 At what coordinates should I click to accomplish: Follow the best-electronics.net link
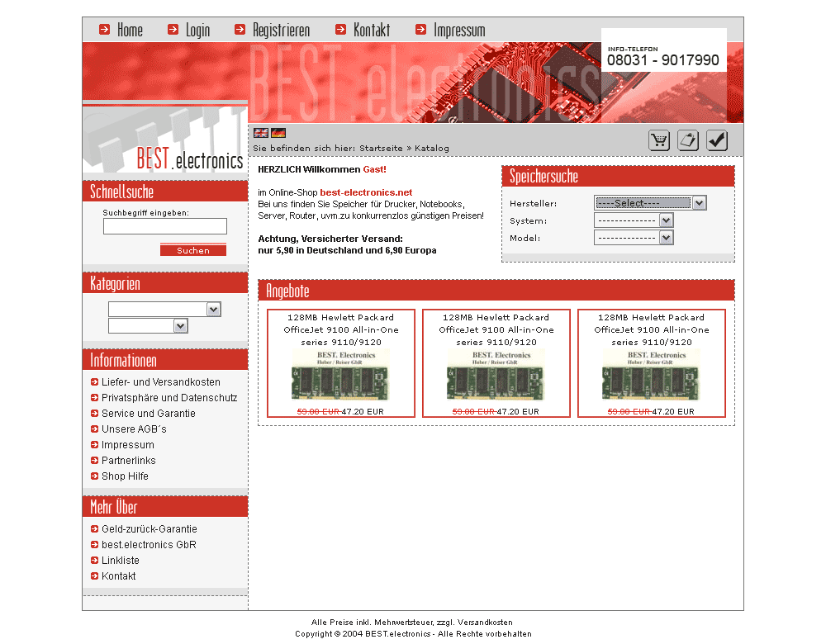[366, 192]
